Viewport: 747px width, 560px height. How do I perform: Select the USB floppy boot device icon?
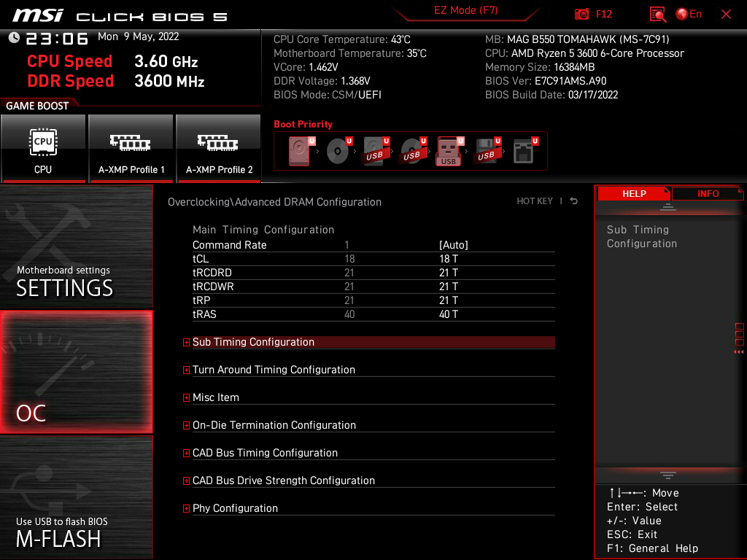(x=487, y=151)
